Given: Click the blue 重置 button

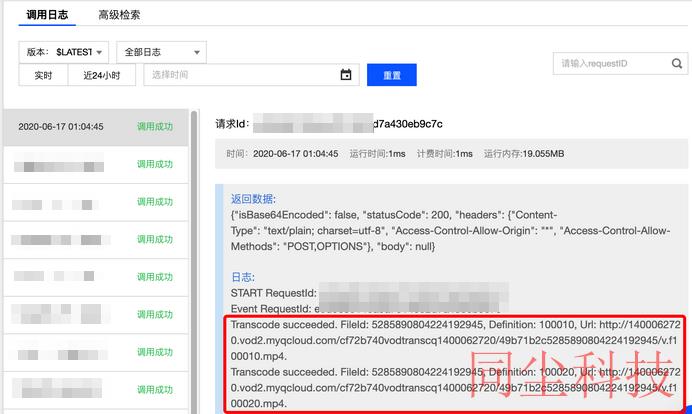Looking at the screenshot, I should (x=391, y=75).
